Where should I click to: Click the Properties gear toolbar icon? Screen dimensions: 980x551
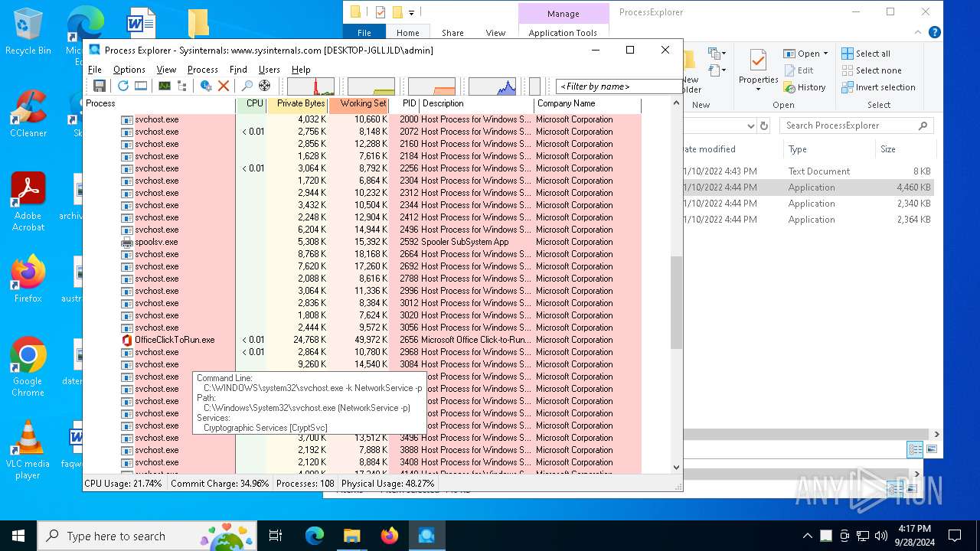tap(206, 86)
